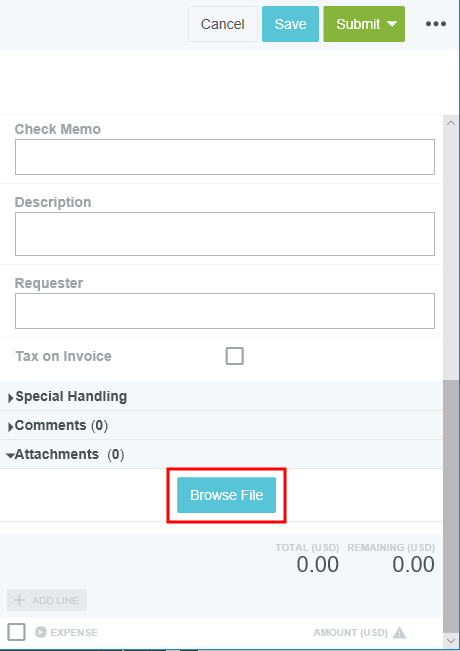Image resolution: width=460 pixels, height=651 pixels.
Task: Click the plus icon on Add Line
Action: [20, 600]
